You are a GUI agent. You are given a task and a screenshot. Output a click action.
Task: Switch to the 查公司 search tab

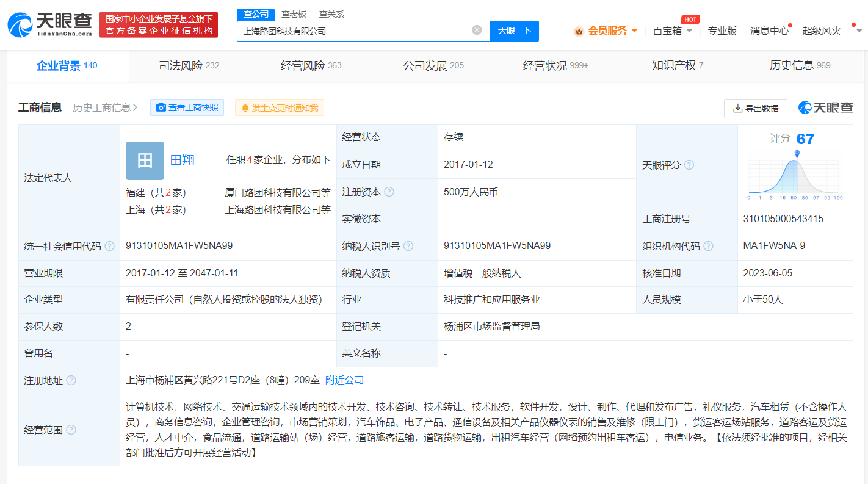255,14
